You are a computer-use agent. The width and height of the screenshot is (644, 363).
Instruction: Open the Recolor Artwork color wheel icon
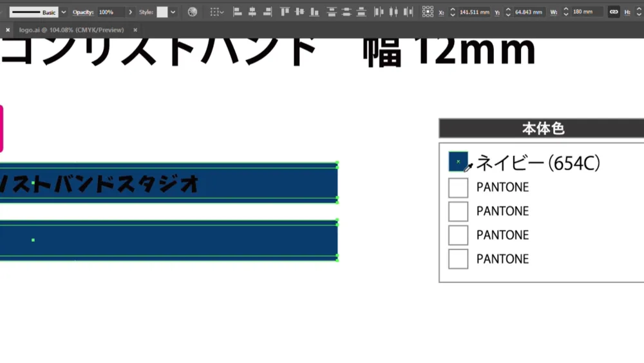click(x=192, y=12)
